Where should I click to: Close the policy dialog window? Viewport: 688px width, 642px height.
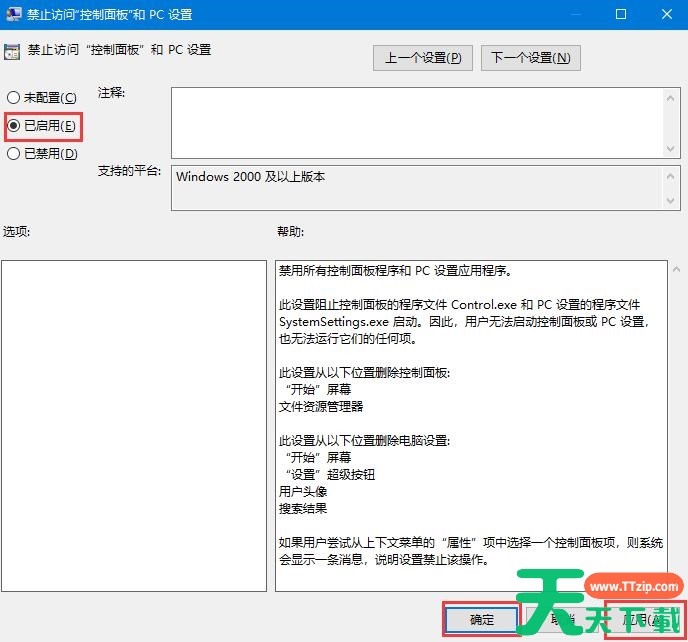tap(667, 14)
